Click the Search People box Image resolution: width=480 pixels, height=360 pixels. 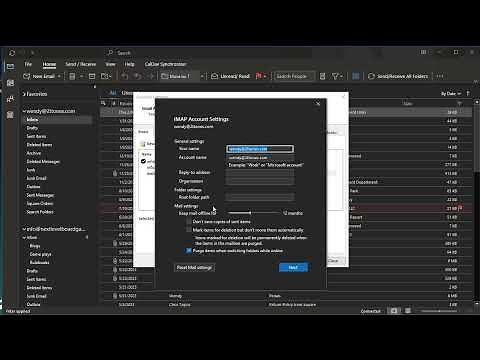(294, 76)
